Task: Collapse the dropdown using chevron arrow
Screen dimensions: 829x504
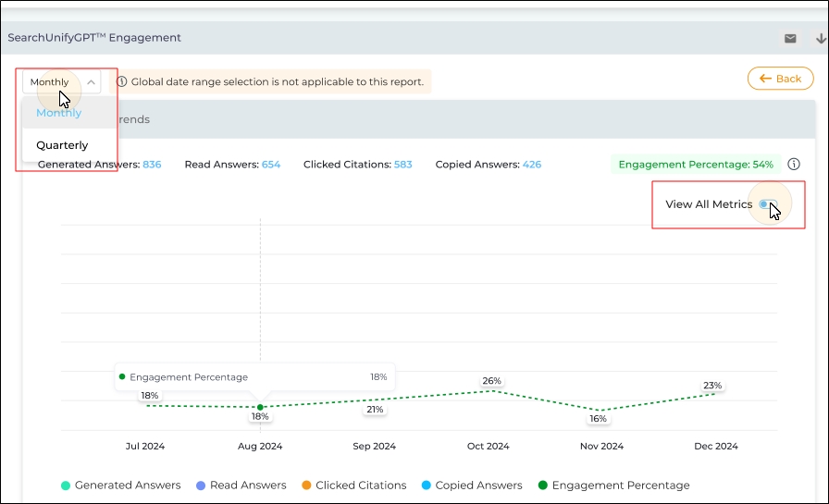Action: [91, 82]
